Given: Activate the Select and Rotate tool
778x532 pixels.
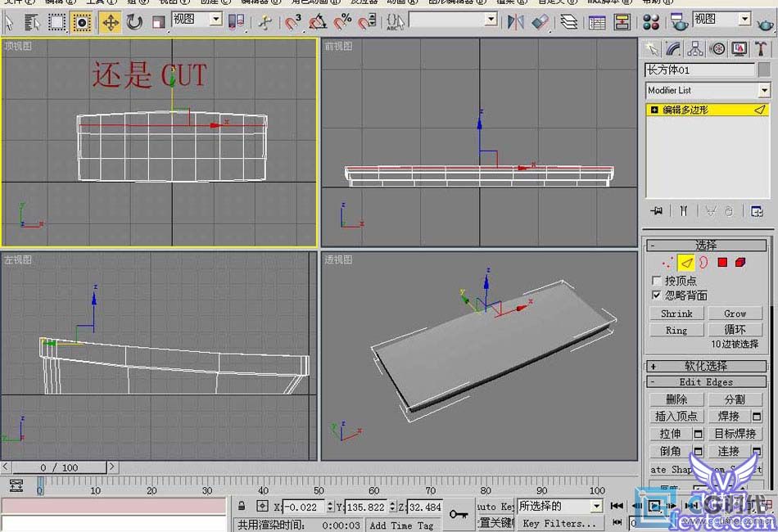Looking at the screenshot, I should 134,22.
